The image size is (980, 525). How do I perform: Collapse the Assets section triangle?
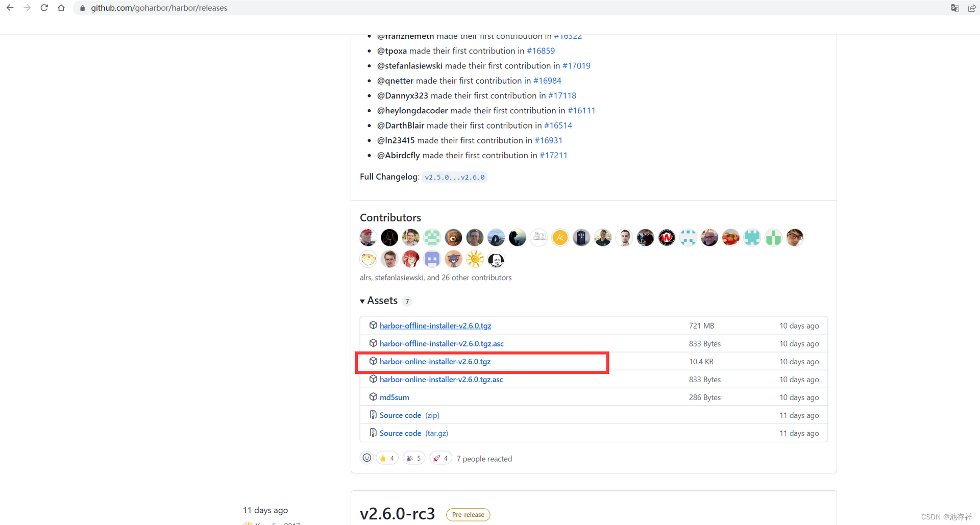(362, 302)
